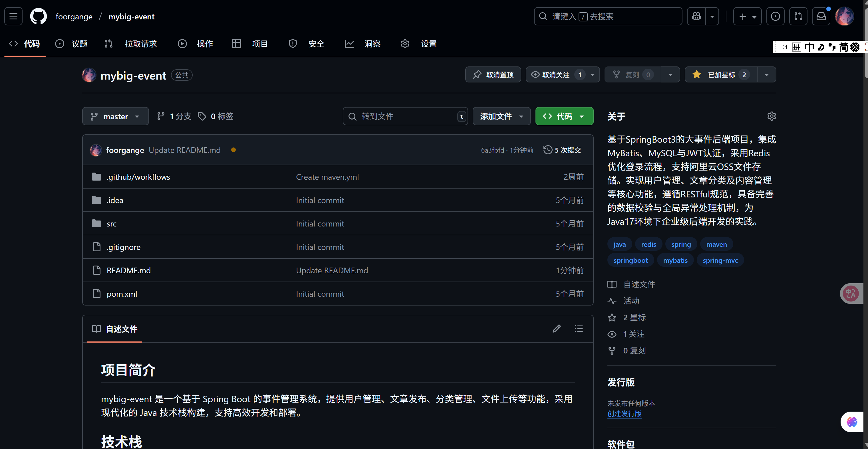
Task: Switch to the 项目 tab
Action: coord(250,44)
